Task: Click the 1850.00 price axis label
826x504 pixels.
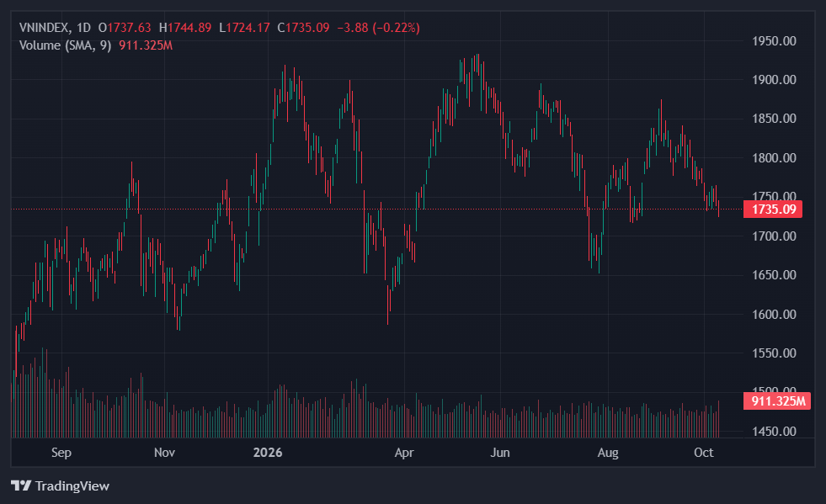Action: [774, 119]
